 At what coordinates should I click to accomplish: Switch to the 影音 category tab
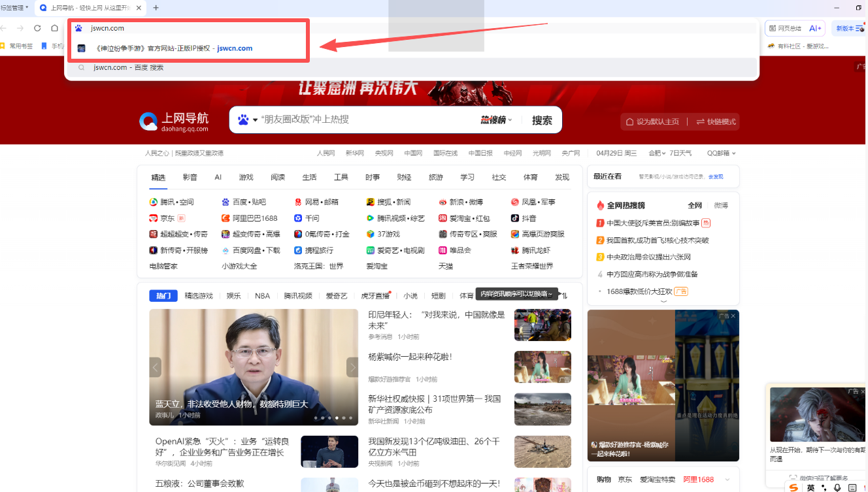(x=190, y=177)
